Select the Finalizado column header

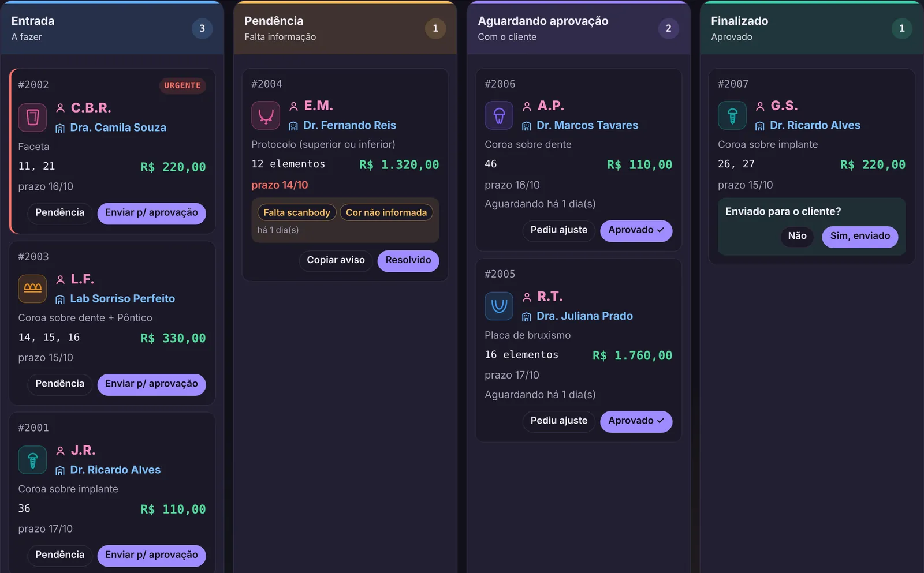812,28
